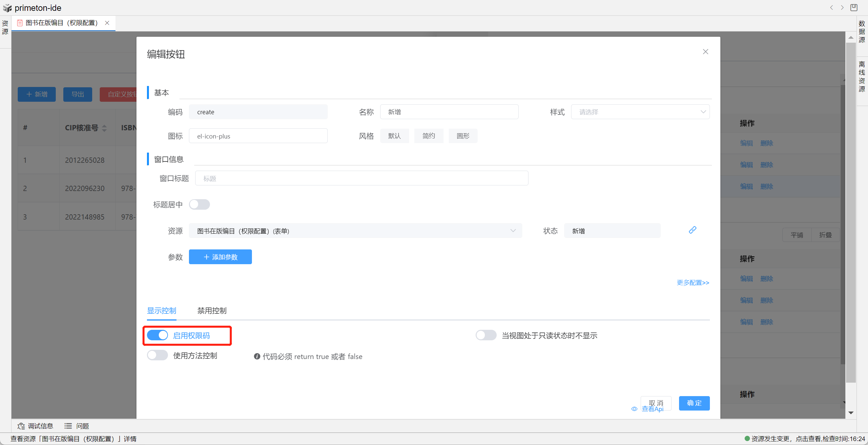
Task: Close the 编辑按钮 dialog with X icon
Action: [705, 52]
